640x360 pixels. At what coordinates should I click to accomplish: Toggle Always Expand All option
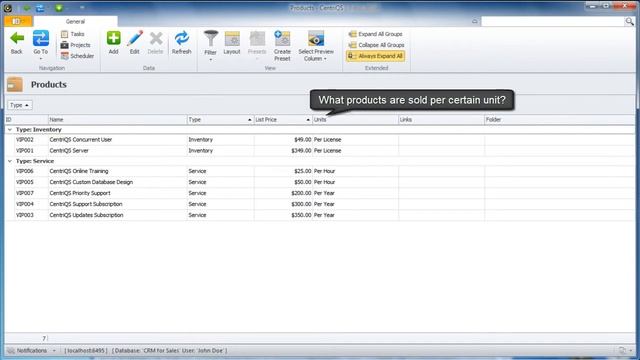click(376, 56)
